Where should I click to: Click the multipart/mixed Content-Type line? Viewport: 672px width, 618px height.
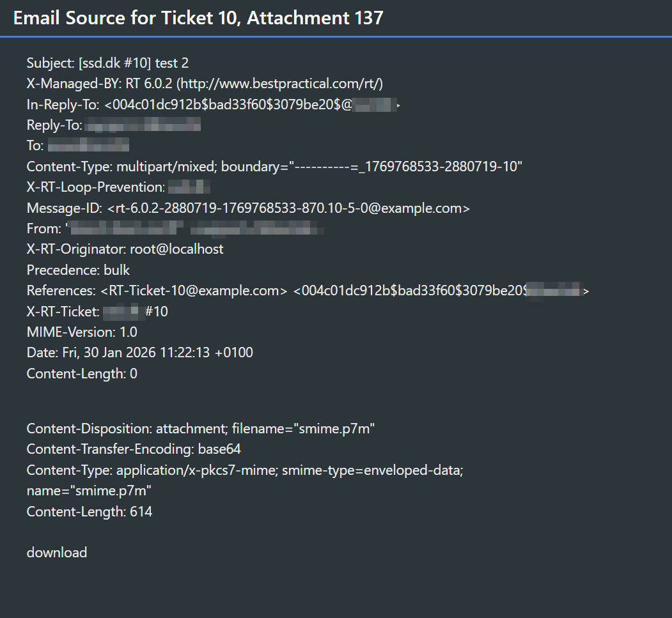(x=274, y=167)
